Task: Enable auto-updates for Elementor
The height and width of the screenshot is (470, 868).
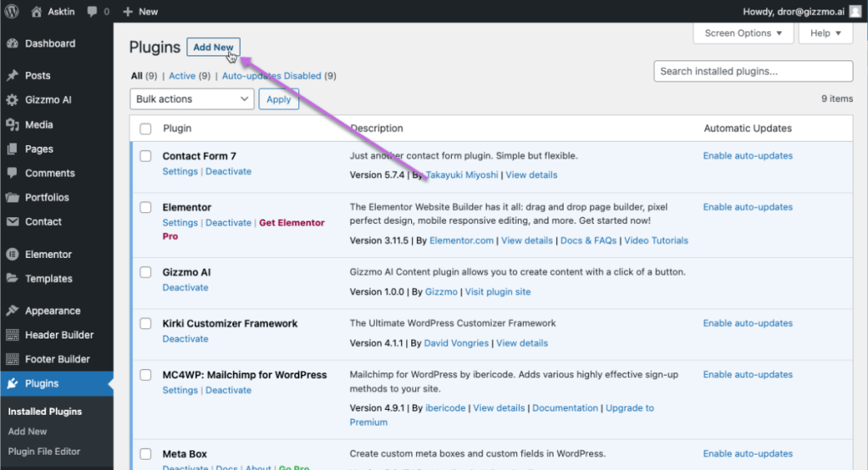Action: (748, 207)
